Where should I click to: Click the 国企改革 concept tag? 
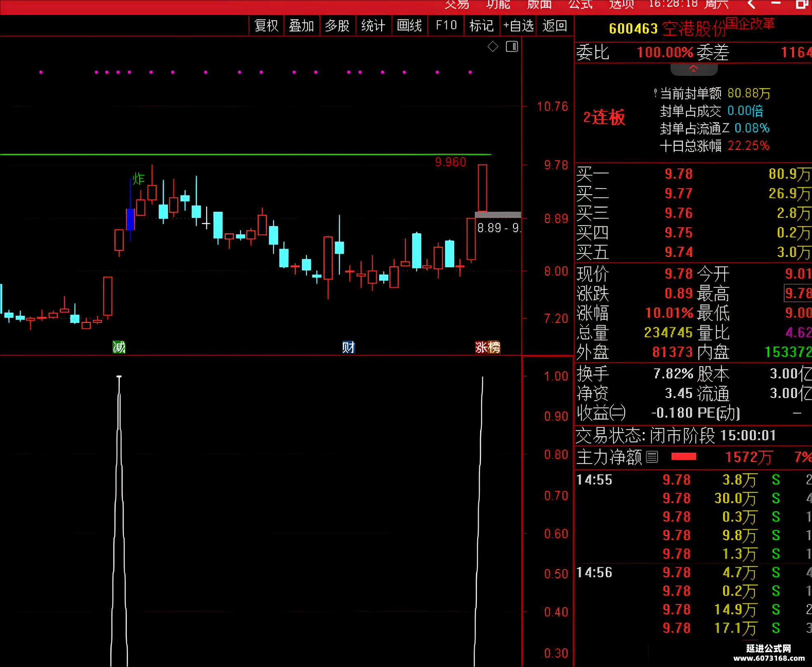pos(750,23)
